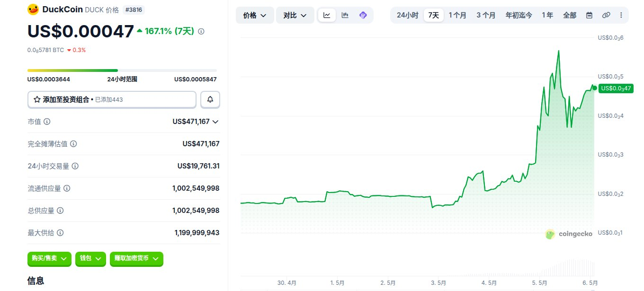Click the US$0.00047 headline price

point(80,31)
